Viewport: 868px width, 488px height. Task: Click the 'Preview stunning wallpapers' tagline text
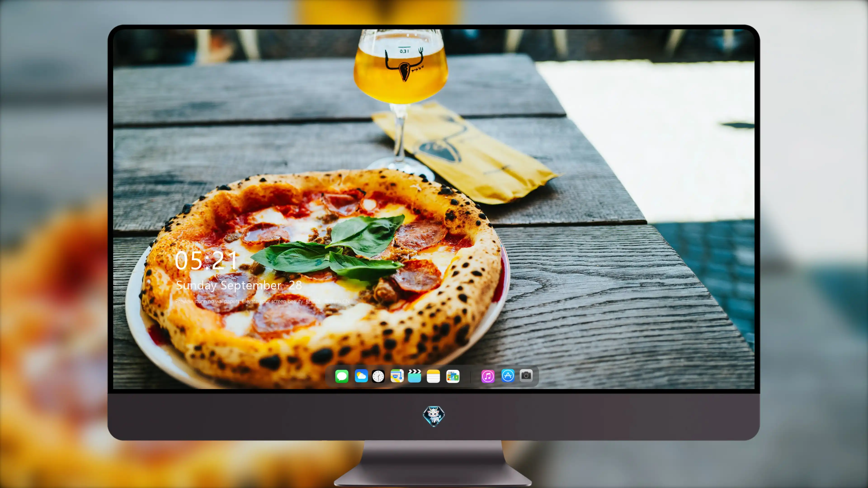click(x=262, y=301)
